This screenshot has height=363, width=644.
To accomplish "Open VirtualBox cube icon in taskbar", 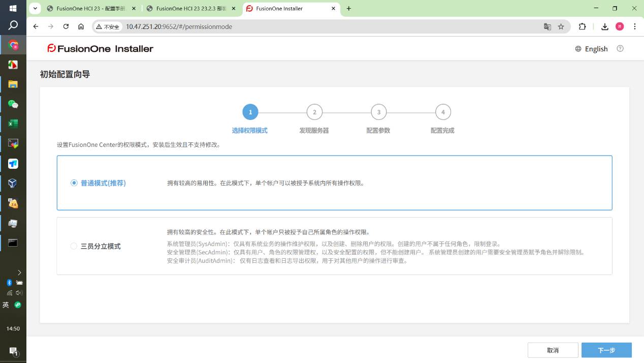I will (13, 184).
